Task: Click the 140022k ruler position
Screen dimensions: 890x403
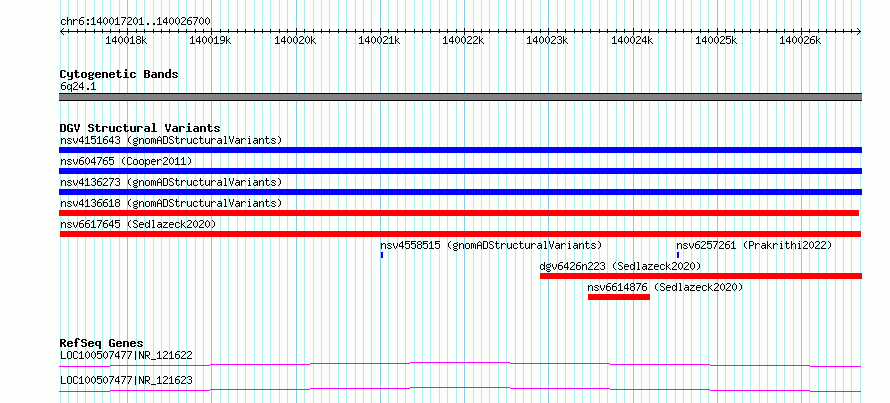Action: tap(464, 40)
